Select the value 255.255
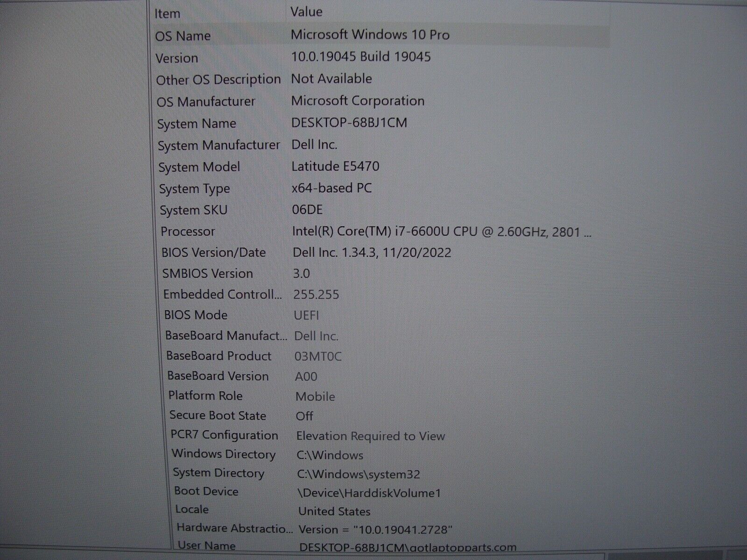 (x=316, y=294)
